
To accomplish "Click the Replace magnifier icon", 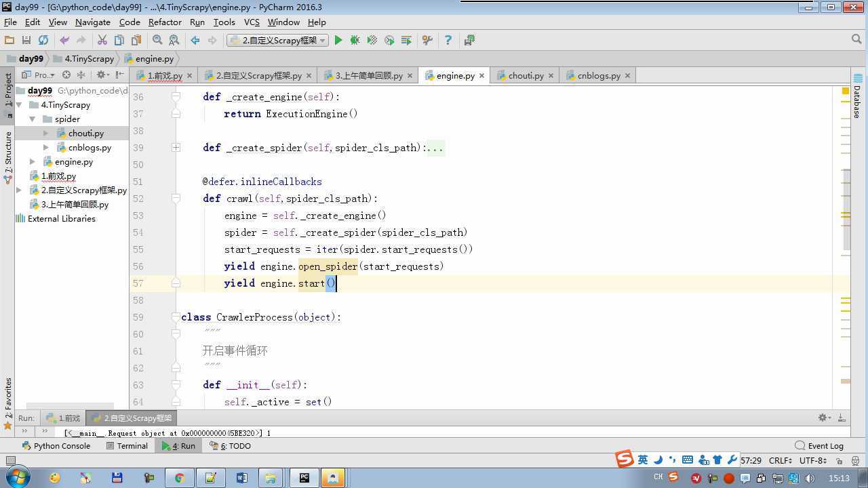I will tap(174, 41).
